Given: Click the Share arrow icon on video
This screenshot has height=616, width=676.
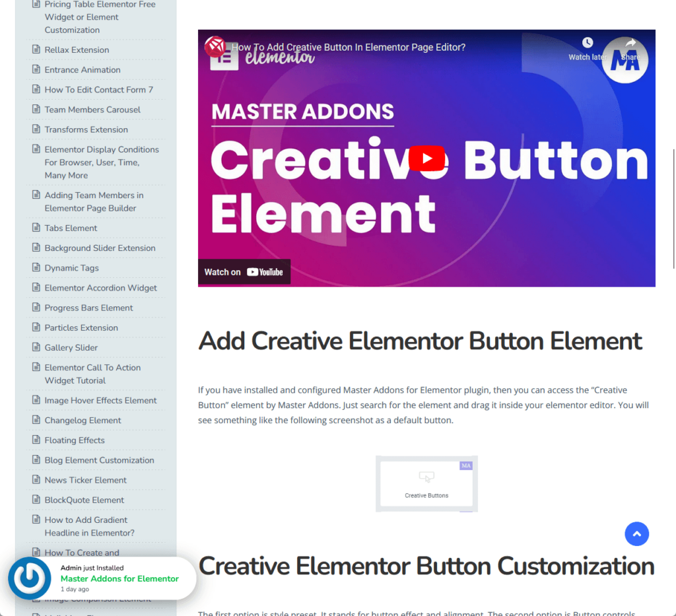Looking at the screenshot, I should click(x=630, y=43).
